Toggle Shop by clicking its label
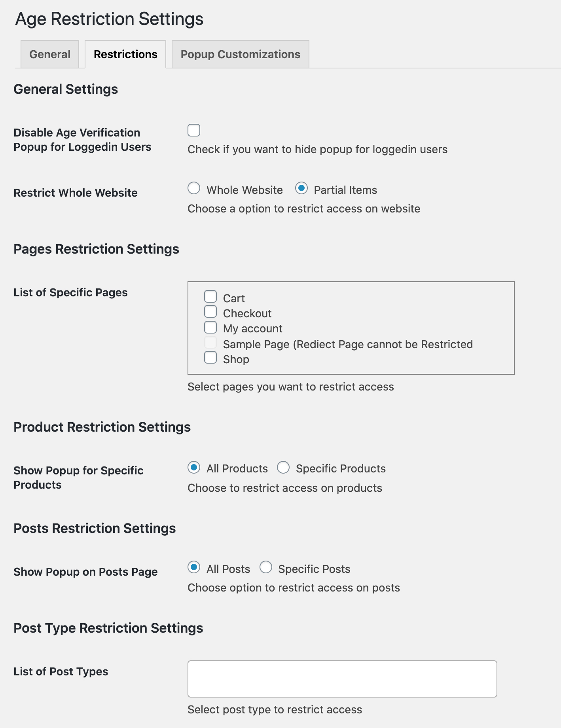This screenshot has width=561, height=728. point(236,359)
